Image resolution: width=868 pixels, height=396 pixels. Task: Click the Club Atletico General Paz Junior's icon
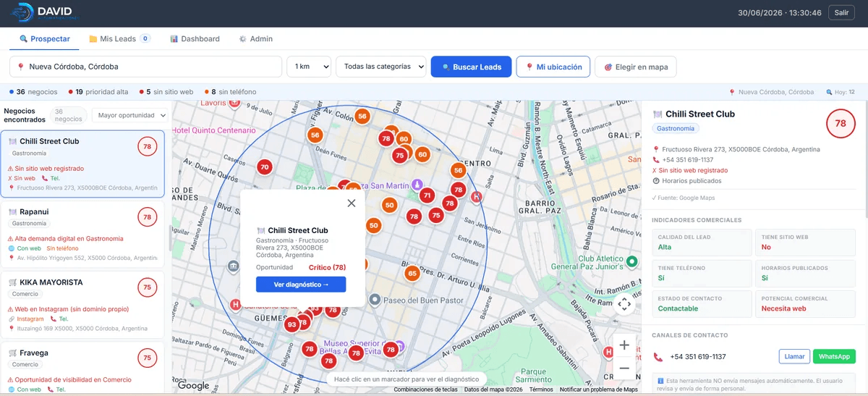tap(631, 261)
